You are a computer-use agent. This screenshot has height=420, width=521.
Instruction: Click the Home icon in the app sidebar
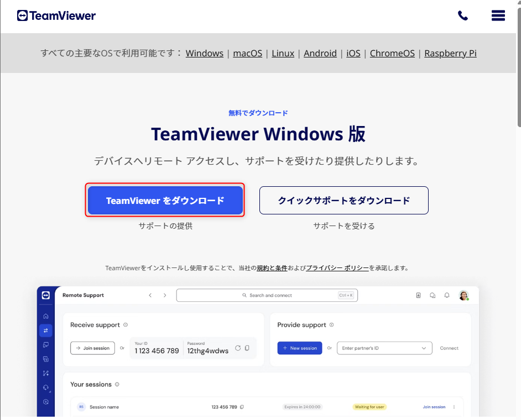pos(46,316)
